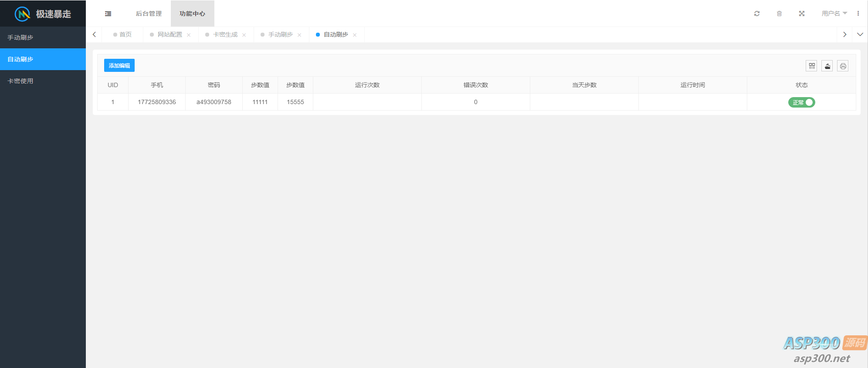Switch to the 后台管理 top menu
The width and height of the screenshot is (868, 368).
click(149, 14)
